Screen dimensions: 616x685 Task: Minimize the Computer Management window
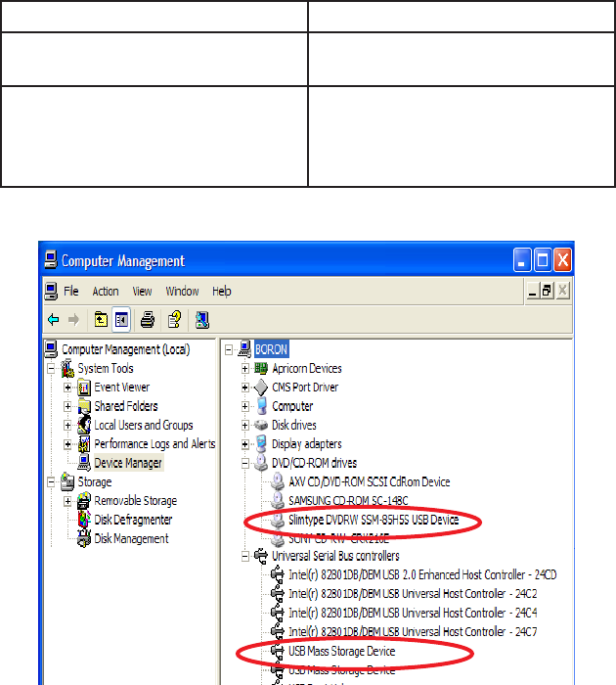(522, 260)
